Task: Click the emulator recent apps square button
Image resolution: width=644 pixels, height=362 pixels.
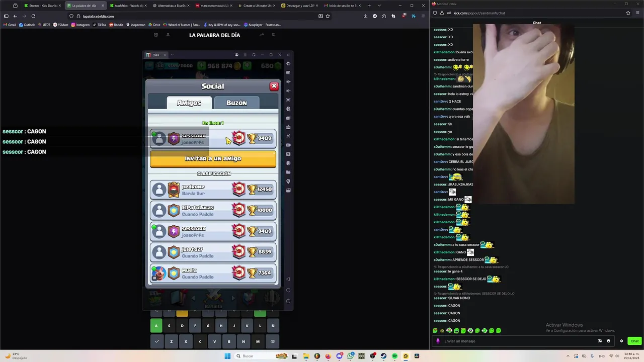Action: pos(288,301)
